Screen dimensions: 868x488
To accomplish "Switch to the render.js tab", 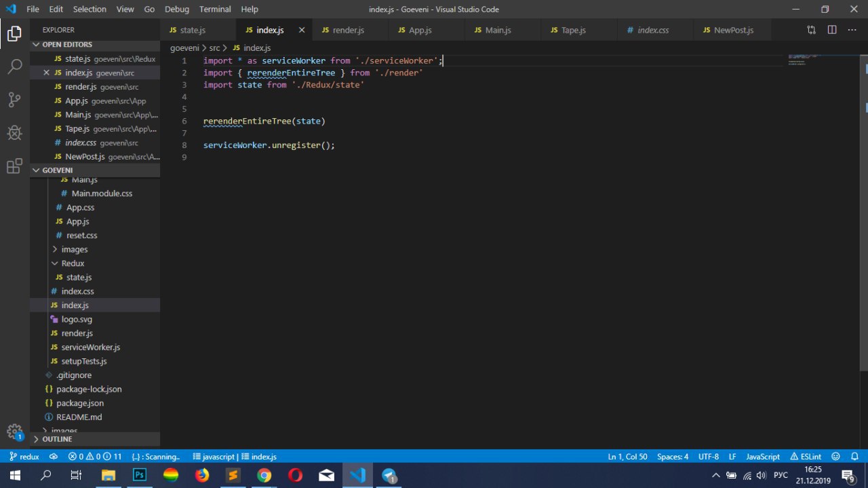I will (348, 31).
